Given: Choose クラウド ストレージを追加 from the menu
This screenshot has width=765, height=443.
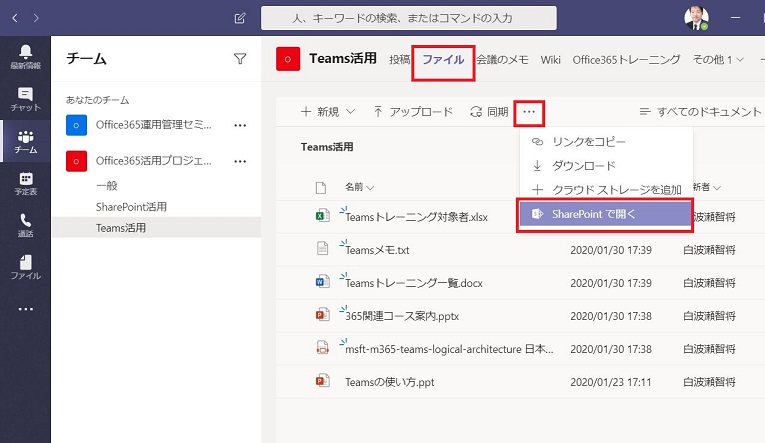Looking at the screenshot, I should pos(606,190).
